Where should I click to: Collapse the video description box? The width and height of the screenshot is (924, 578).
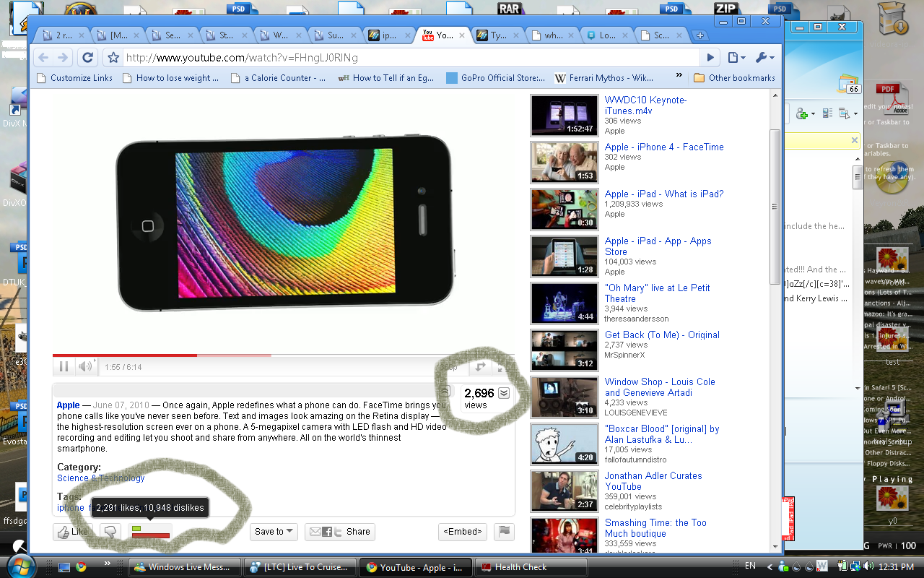tap(445, 391)
